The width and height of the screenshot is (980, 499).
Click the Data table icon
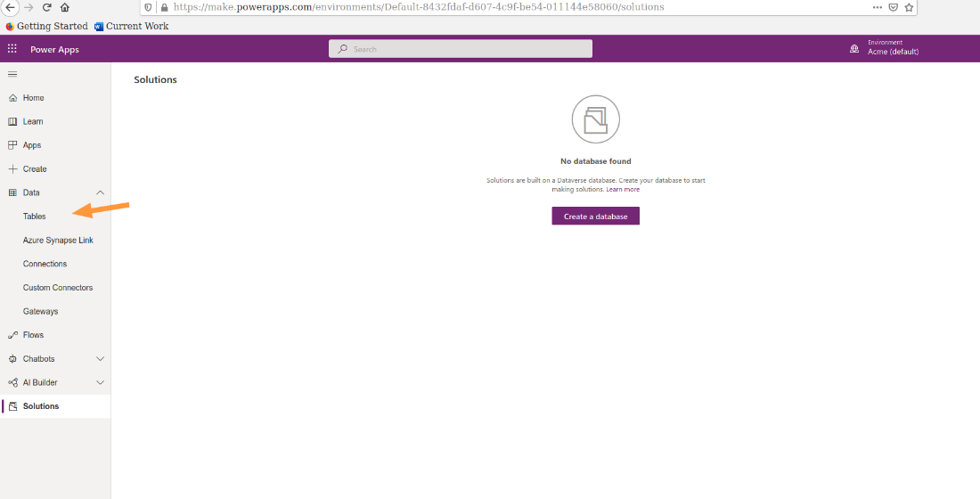coord(12,192)
